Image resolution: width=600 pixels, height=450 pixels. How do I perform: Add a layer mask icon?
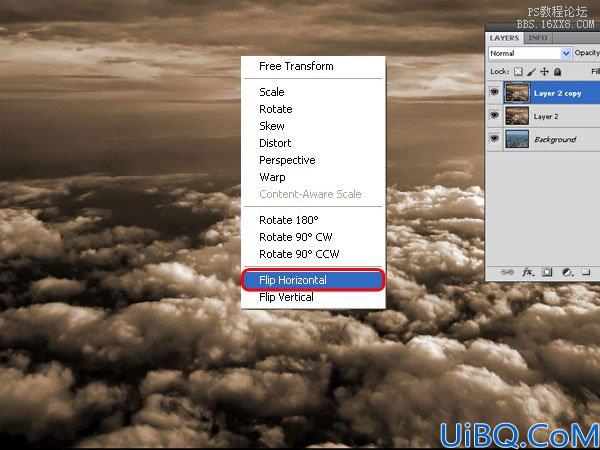[547, 272]
